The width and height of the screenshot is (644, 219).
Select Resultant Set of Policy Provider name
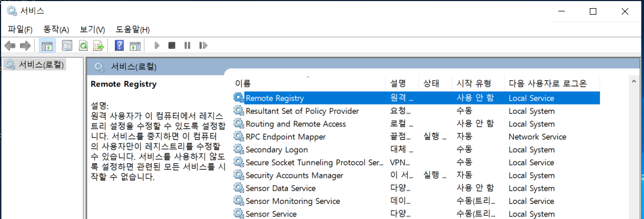point(302,111)
